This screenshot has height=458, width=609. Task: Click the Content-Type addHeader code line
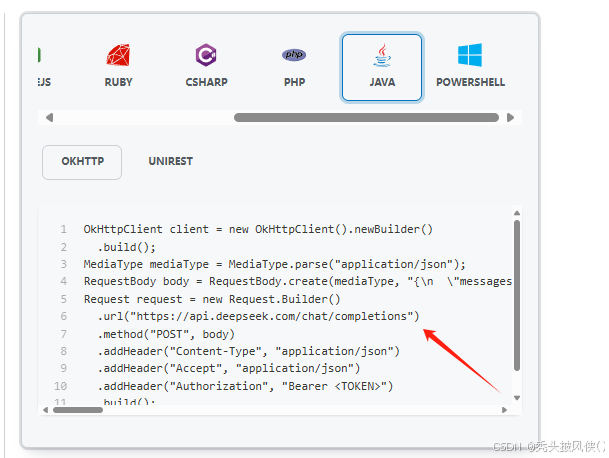(x=249, y=352)
